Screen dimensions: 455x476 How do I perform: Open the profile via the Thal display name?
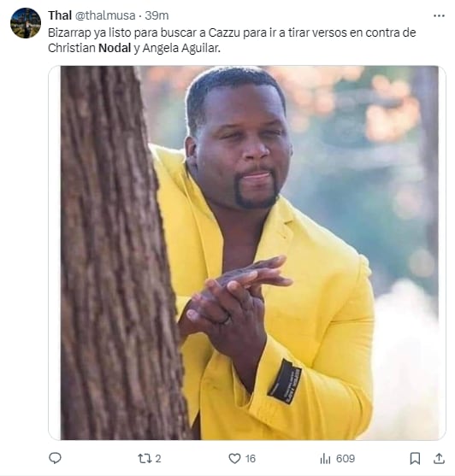60,15
